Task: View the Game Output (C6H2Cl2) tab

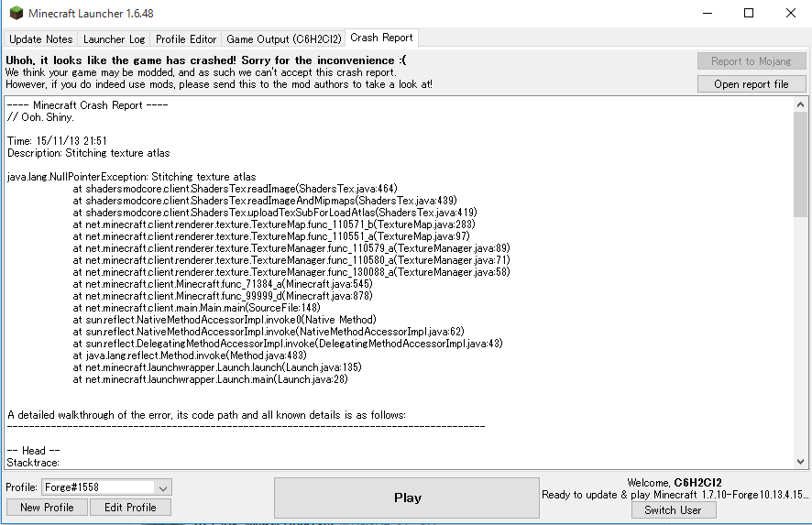Action: 284,39
